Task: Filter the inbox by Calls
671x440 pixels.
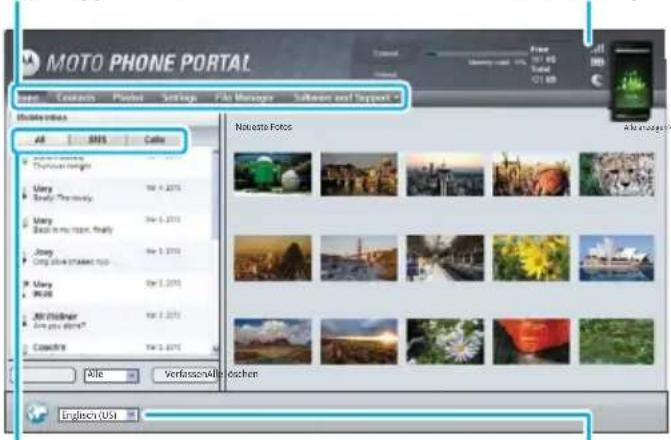Action: point(154,140)
